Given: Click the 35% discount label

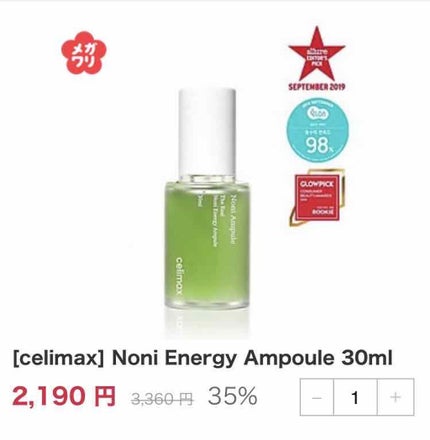Looking at the screenshot, I should click(x=233, y=396).
